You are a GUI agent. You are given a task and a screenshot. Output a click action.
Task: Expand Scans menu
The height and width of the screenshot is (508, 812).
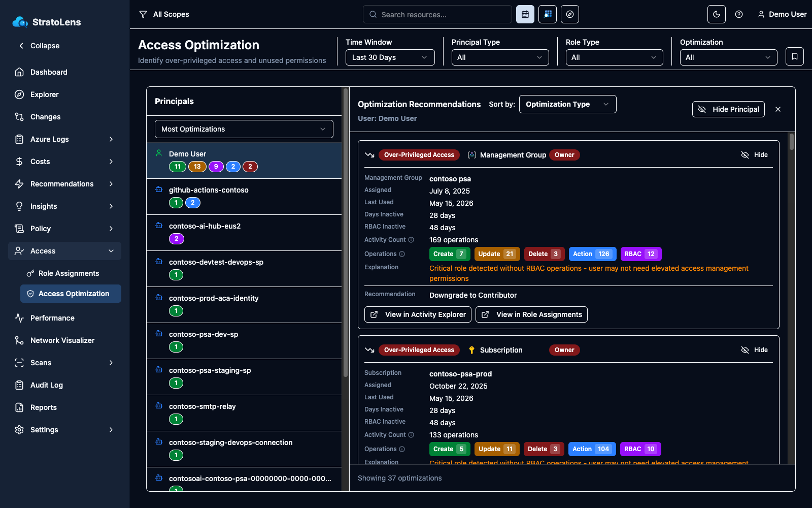pyautogui.click(x=64, y=363)
